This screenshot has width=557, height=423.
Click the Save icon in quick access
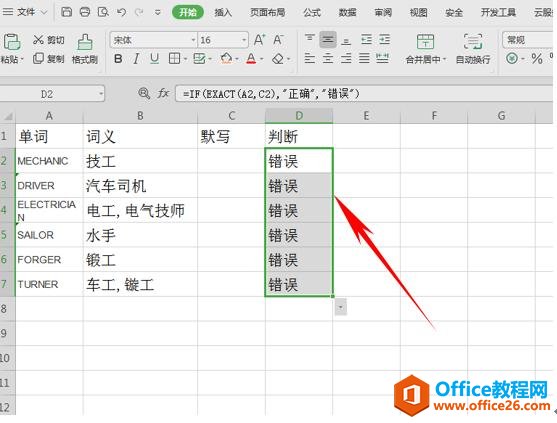pos(66,12)
